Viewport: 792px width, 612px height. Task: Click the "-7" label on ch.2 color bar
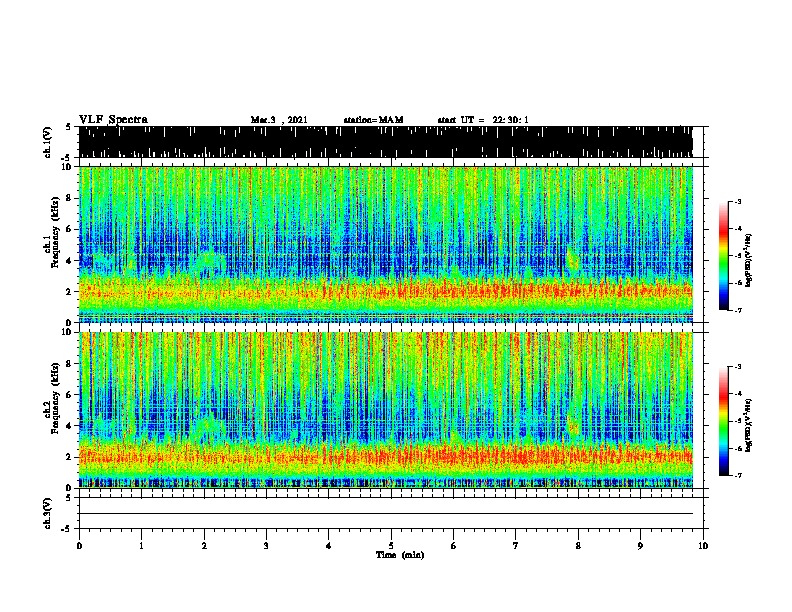[737, 475]
